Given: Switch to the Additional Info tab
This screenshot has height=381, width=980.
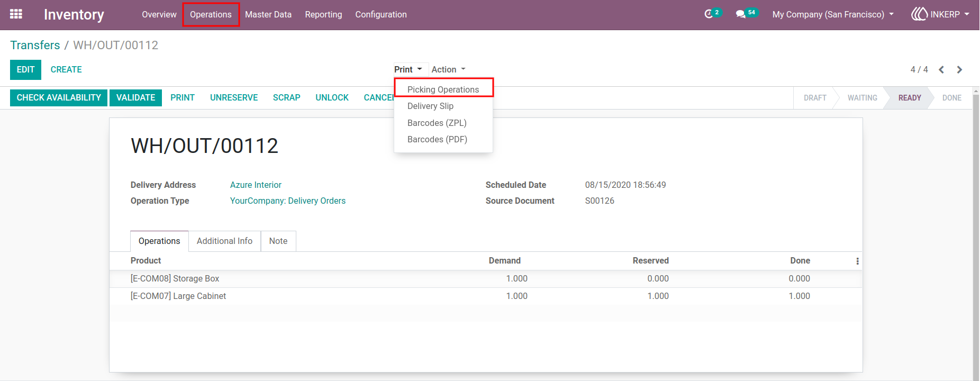Looking at the screenshot, I should tap(224, 241).
